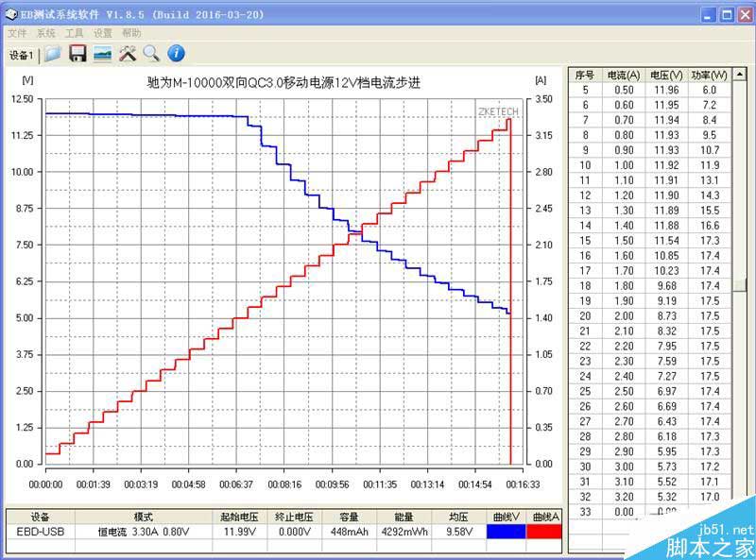Click the data table scrollbar thumb

pyautogui.click(x=740, y=285)
